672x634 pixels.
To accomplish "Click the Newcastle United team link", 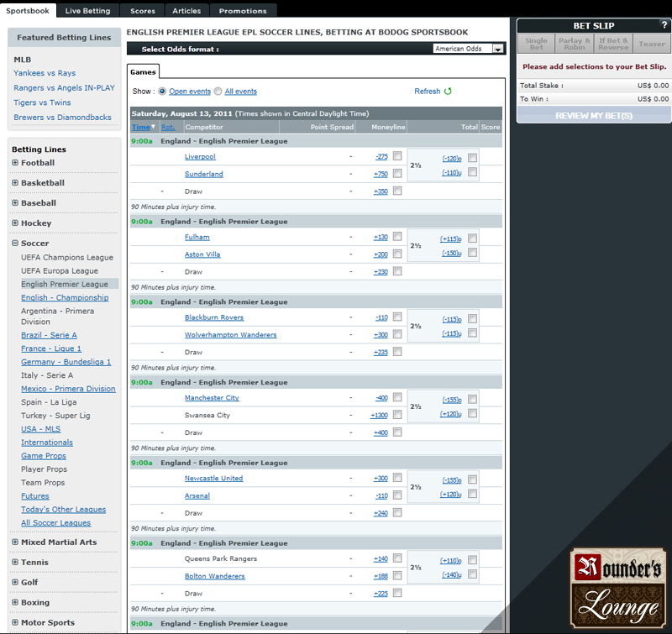I will tap(214, 478).
